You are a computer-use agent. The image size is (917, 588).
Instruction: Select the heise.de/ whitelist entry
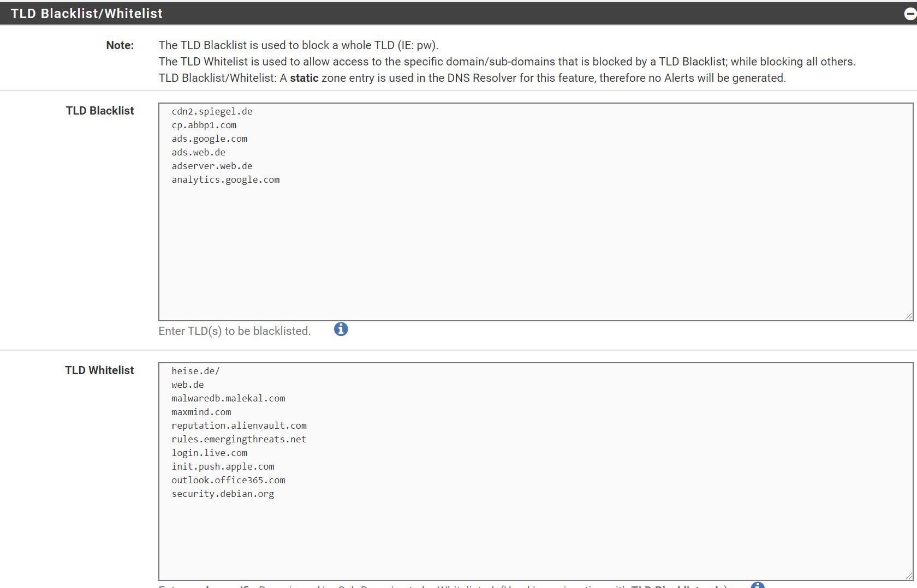coord(195,371)
